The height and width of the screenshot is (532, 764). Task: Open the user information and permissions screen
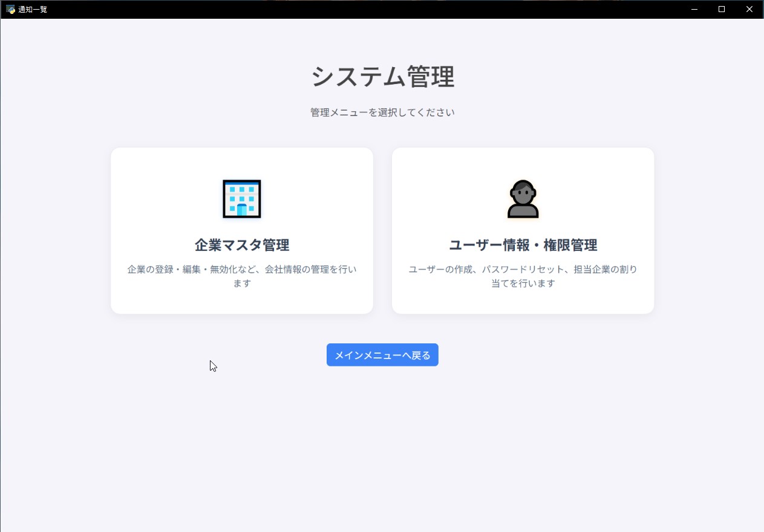(x=523, y=230)
